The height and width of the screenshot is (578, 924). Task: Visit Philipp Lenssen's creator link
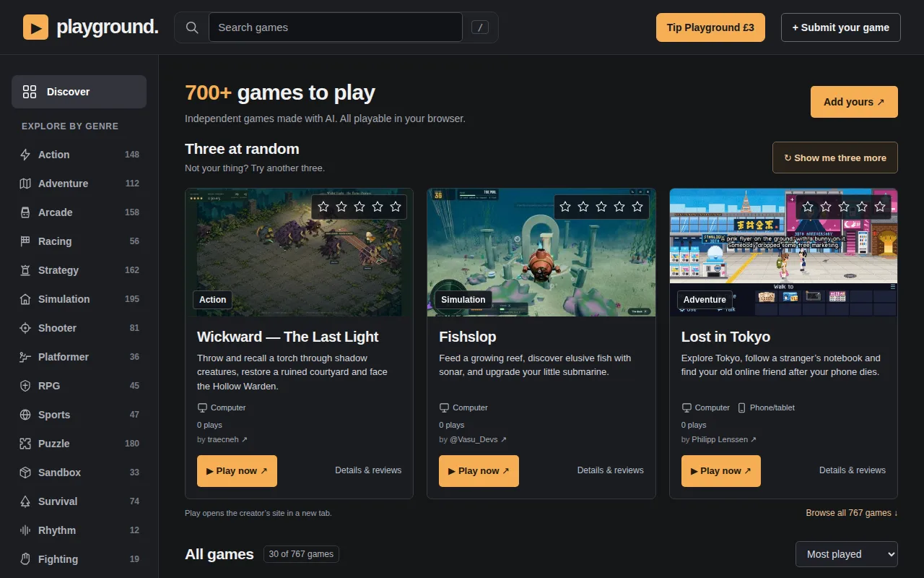pyautogui.click(x=724, y=439)
